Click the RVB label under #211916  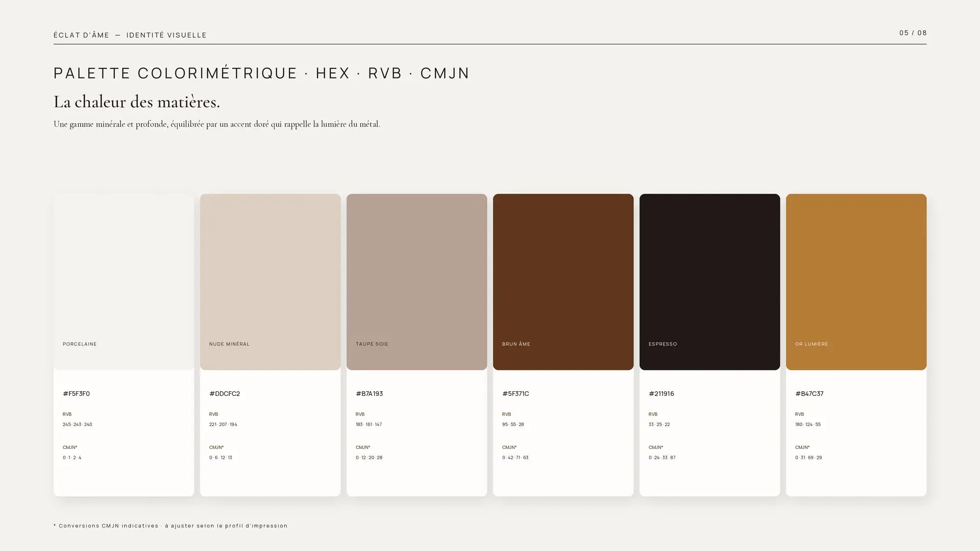coord(653,414)
